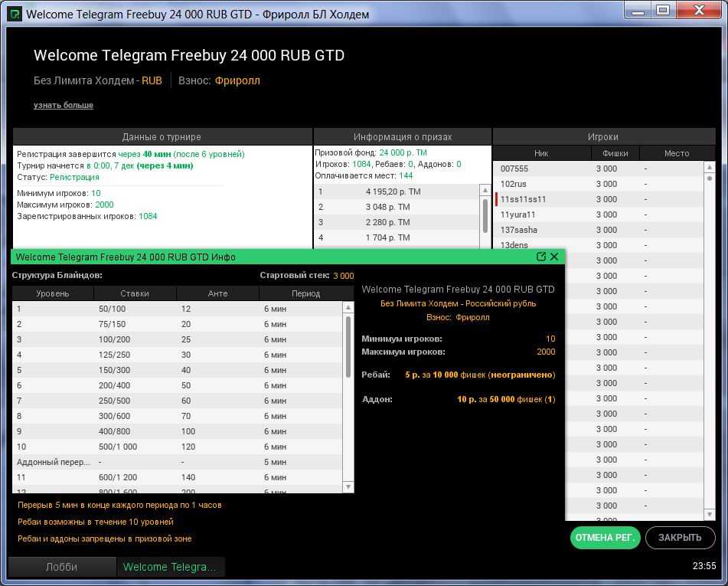
Task: Select blind level 11 row 600/1 200
Action: coord(178,478)
